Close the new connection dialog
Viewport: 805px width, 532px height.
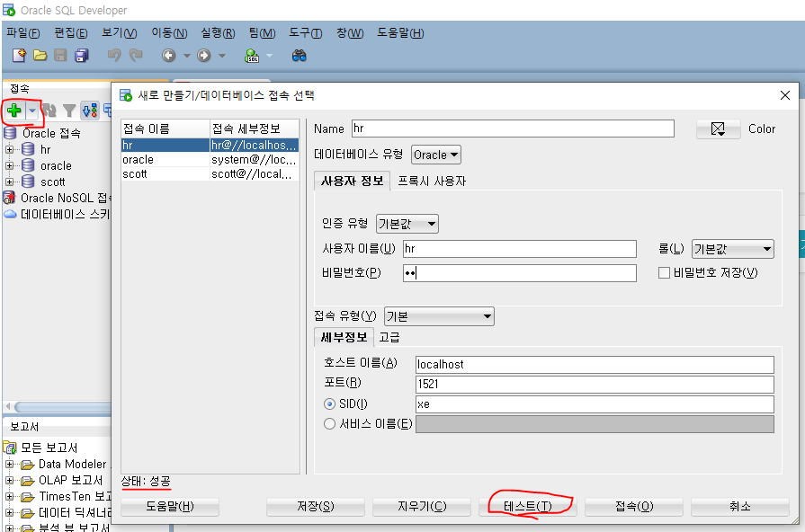(785, 95)
